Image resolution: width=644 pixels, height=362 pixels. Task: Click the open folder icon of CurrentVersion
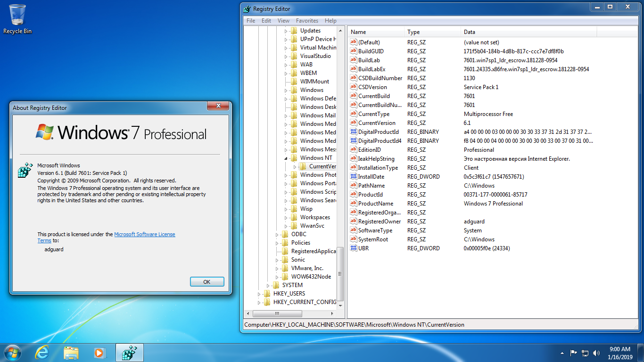(303, 166)
